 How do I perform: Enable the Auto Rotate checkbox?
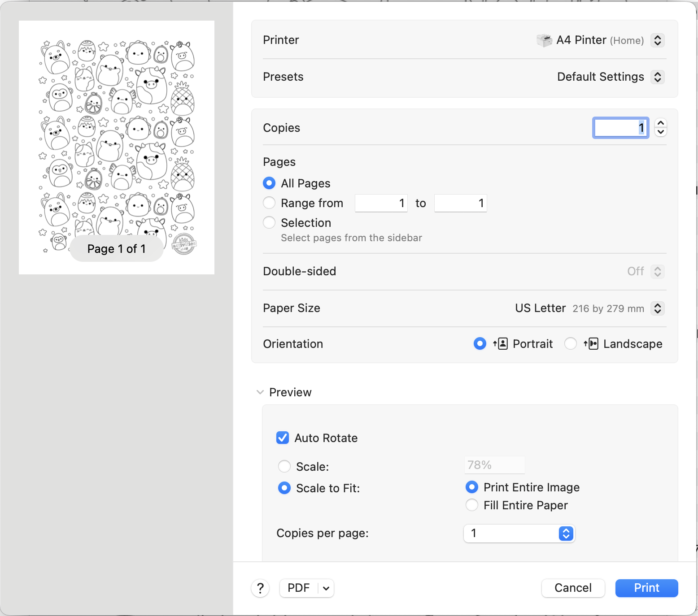[x=283, y=438]
